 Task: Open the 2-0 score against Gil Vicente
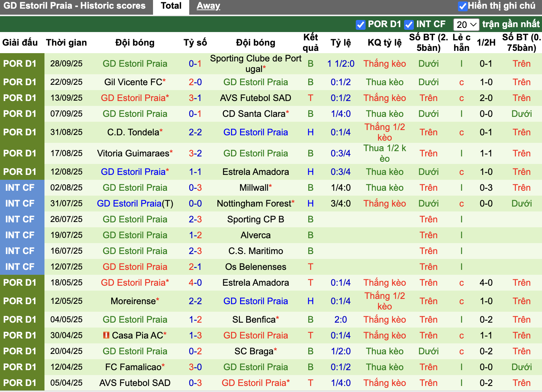pyautogui.click(x=195, y=82)
